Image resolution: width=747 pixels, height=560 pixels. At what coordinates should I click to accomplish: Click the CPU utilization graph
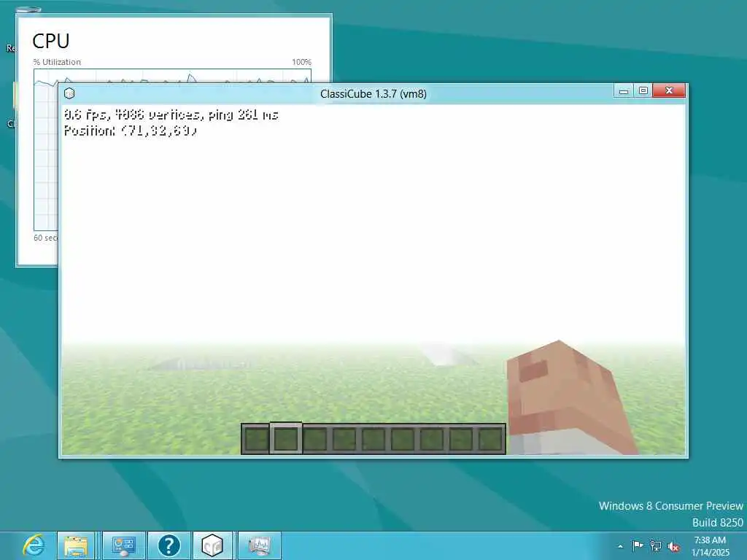pyautogui.click(x=46, y=150)
